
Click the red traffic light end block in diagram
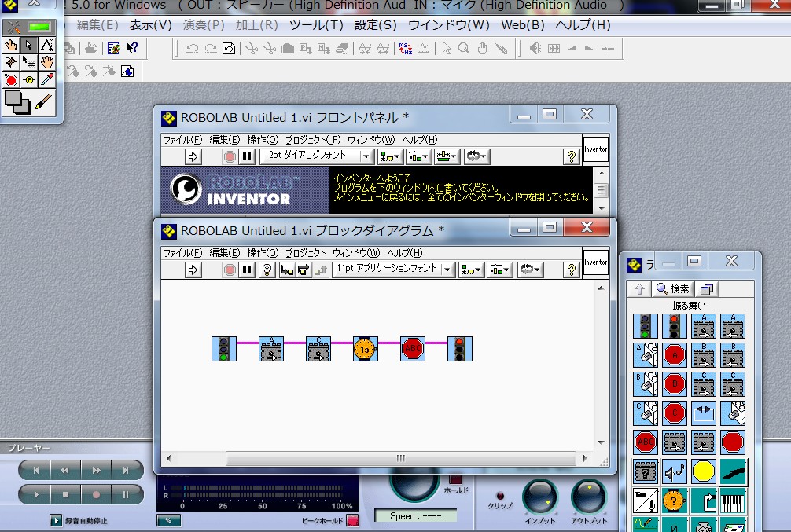pos(459,349)
